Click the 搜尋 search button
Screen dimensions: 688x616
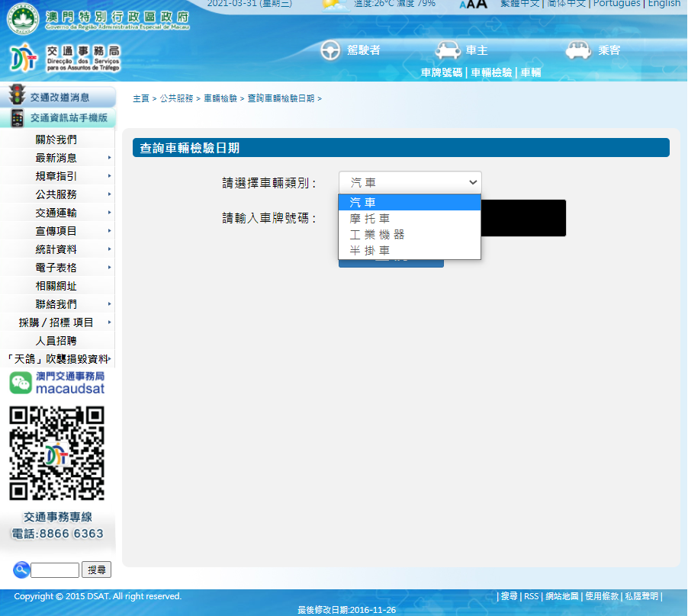96,569
